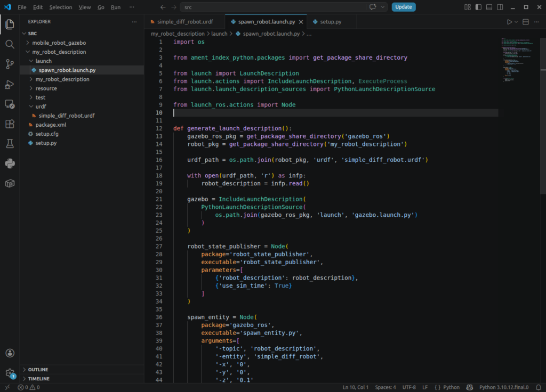Open the Selection menu
The height and width of the screenshot is (392, 546).
[61, 7]
